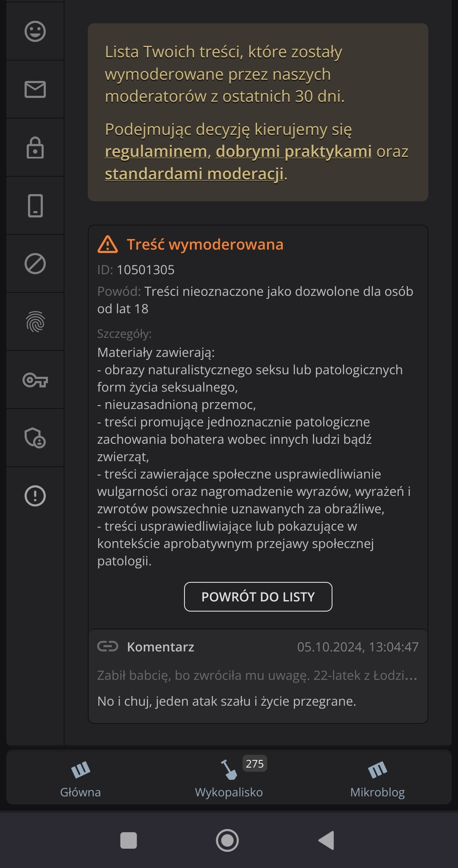This screenshot has height=868, width=458.
Task: Open the exclamation circle icon
Action: click(35, 496)
